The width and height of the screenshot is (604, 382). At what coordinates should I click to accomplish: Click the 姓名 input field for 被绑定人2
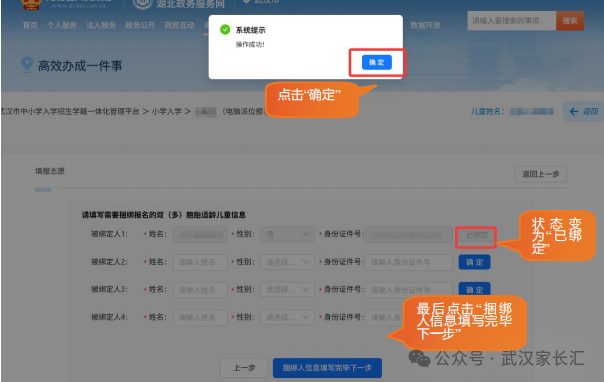coord(200,262)
